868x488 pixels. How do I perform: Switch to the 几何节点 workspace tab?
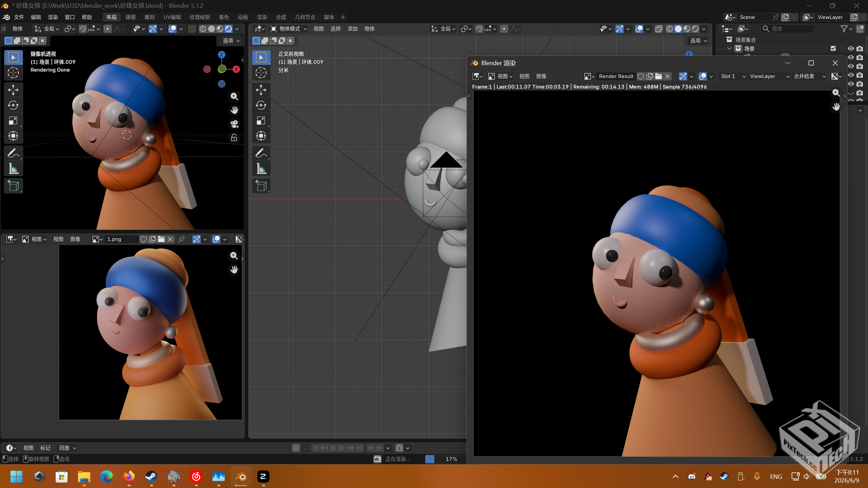(x=305, y=17)
